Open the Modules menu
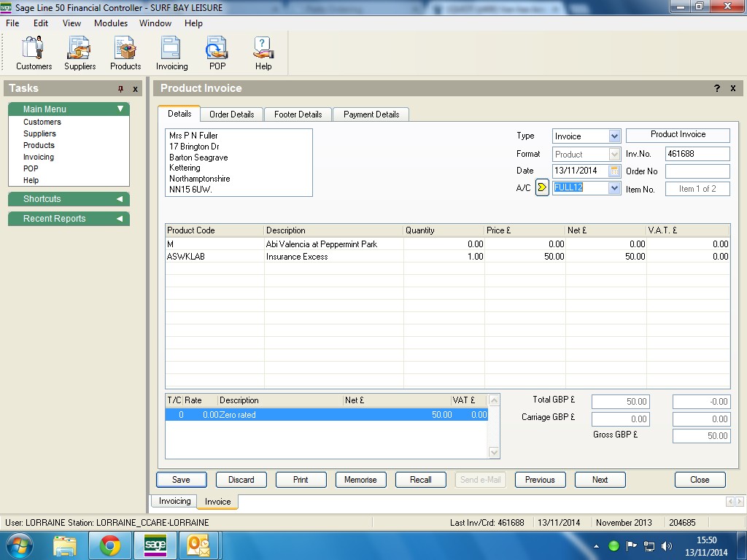The height and width of the screenshot is (560, 747). pyautogui.click(x=111, y=23)
